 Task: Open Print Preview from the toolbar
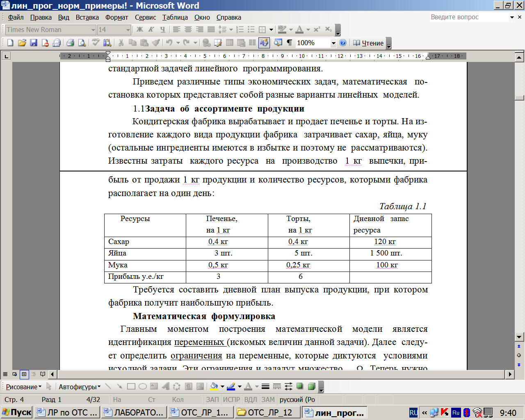(82, 43)
